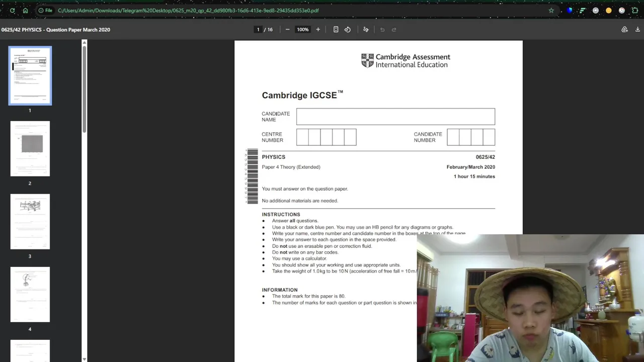Open the clock extension icon
This screenshot has width=644, height=362.
coord(621,10)
